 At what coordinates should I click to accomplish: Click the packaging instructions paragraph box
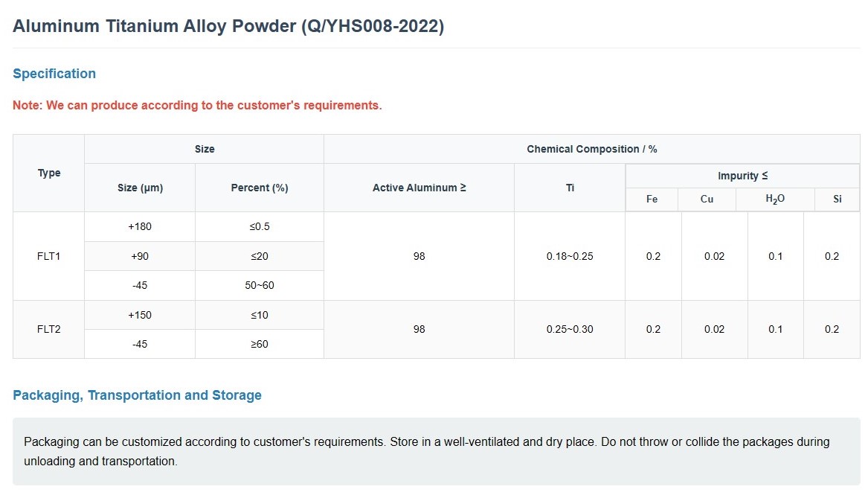tap(436, 451)
